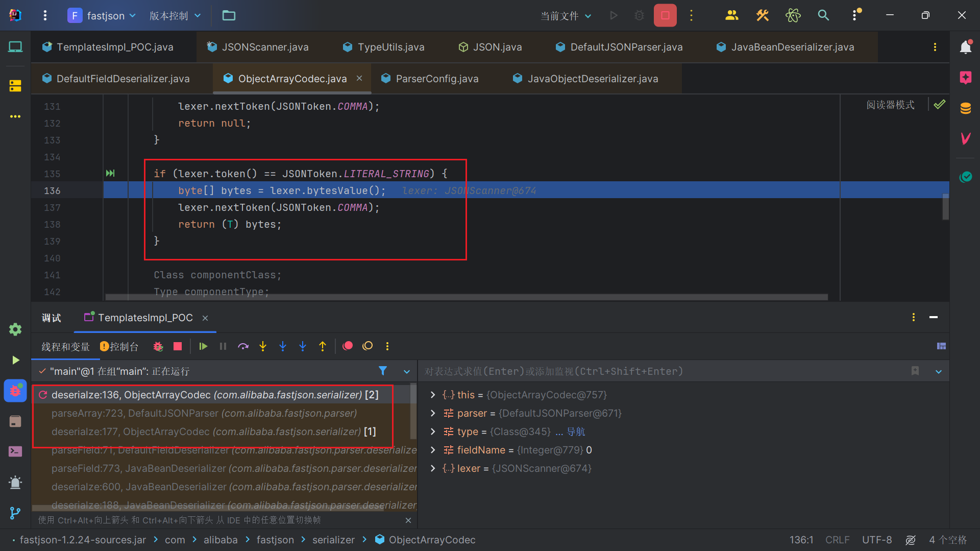
Task: Stop the running process with red stop button
Action: coord(665,15)
